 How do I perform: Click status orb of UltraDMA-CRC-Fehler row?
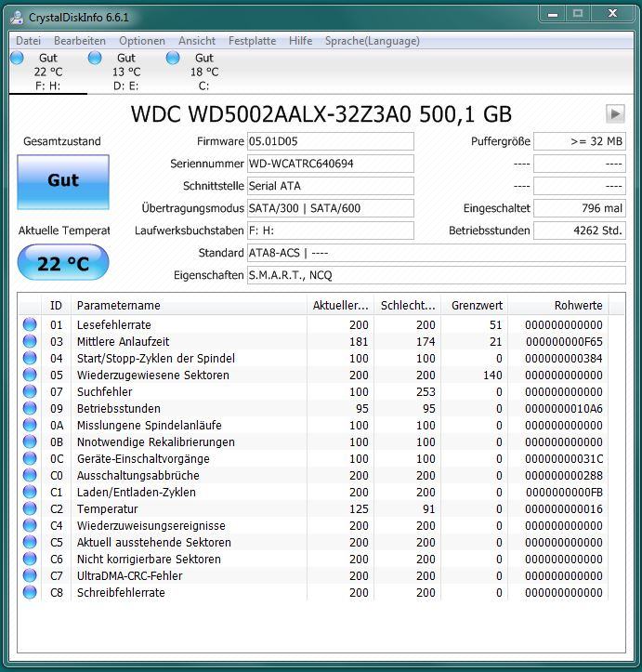click(x=30, y=575)
